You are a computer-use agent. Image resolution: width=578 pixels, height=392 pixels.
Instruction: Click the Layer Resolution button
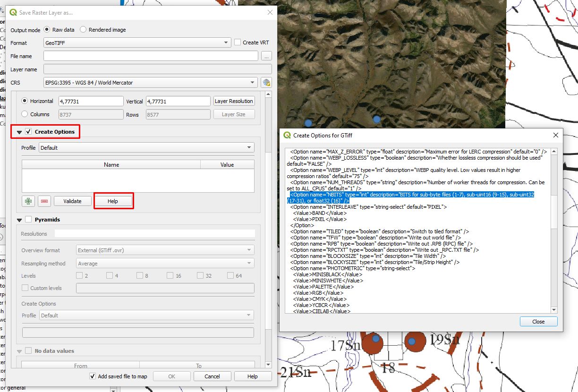tap(234, 101)
